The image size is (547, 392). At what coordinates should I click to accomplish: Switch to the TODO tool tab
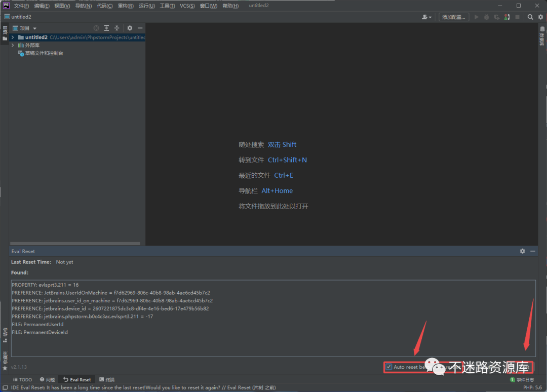coord(23,379)
